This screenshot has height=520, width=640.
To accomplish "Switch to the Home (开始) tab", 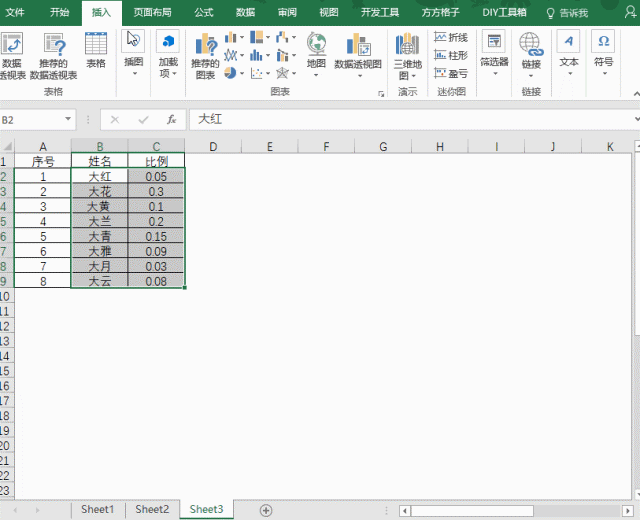I will point(60,13).
